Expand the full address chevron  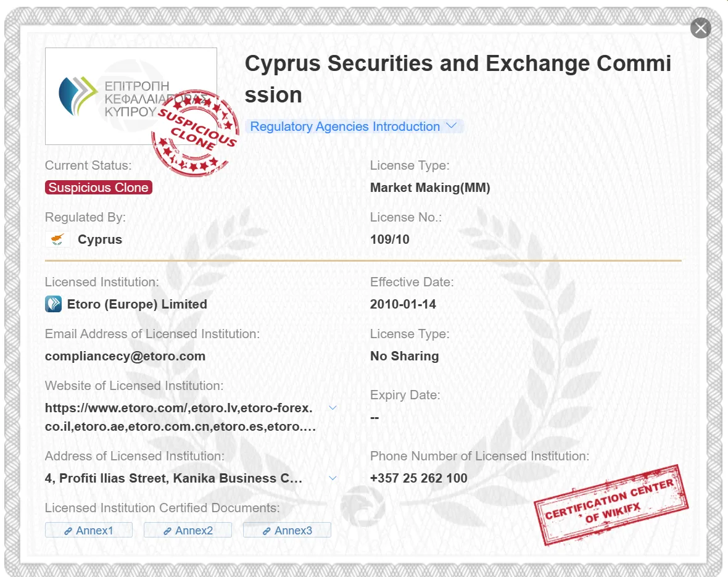click(333, 478)
